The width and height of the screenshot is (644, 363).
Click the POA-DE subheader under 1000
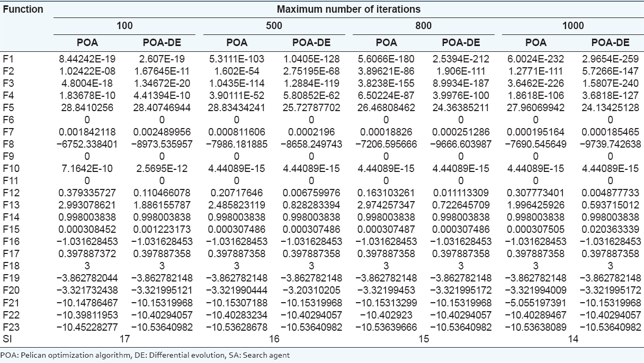610,43
